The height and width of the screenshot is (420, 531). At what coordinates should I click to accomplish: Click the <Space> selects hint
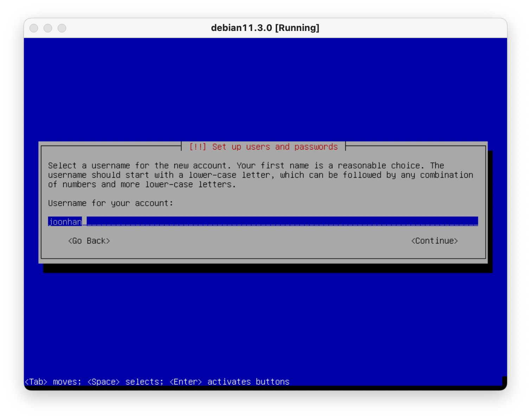125,382
